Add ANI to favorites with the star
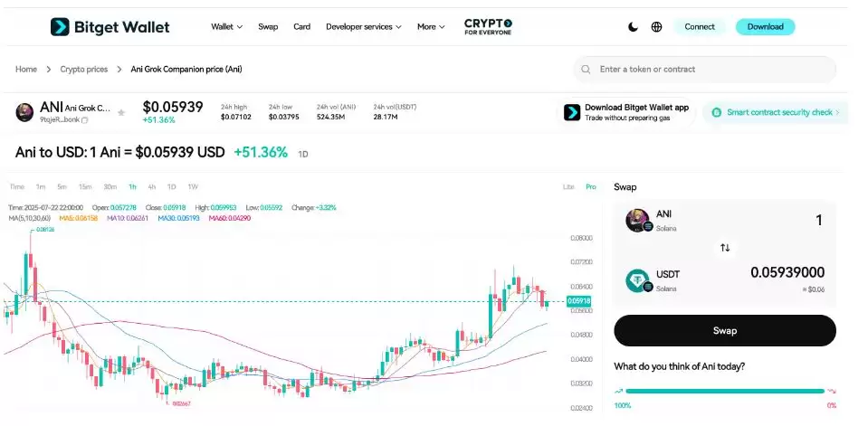The width and height of the screenshot is (868, 426). pyautogui.click(x=121, y=113)
